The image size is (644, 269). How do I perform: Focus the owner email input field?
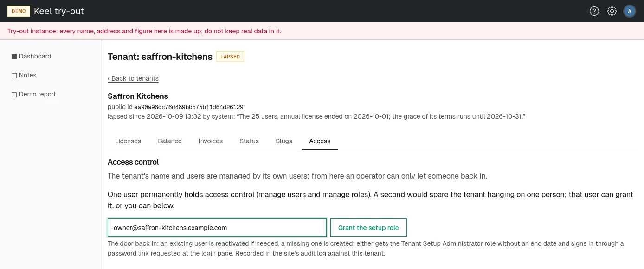click(x=217, y=228)
